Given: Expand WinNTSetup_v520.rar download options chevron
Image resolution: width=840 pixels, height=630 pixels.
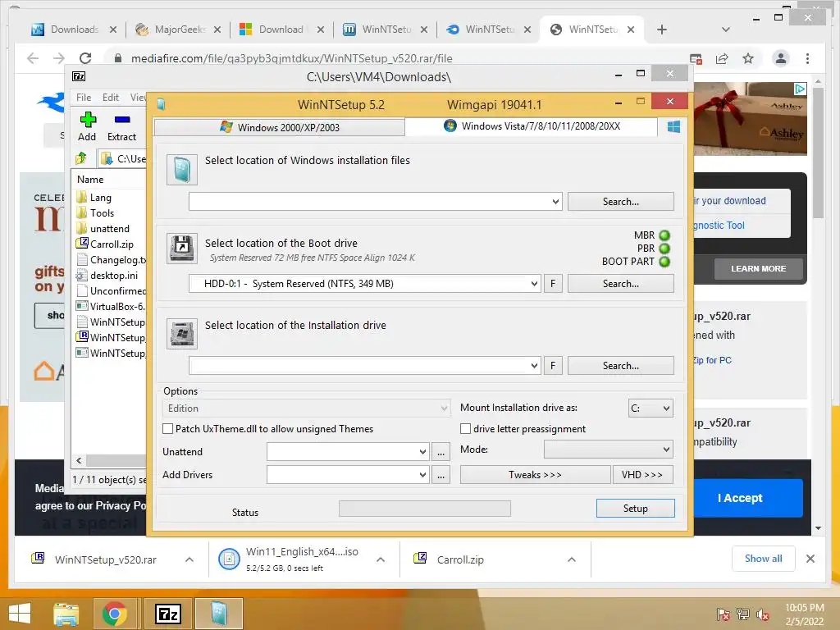Looking at the screenshot, I should (x=189, y=559).
